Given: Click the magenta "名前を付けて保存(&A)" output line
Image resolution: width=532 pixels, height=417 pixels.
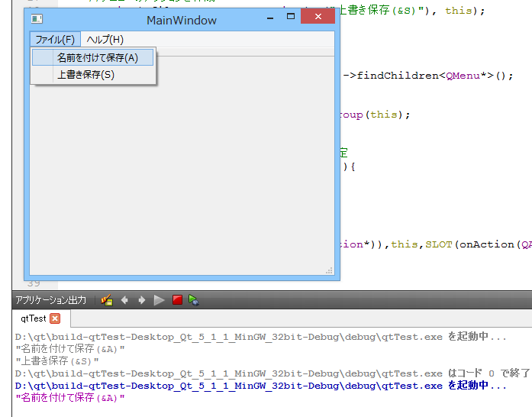Looking at the screenshot, I should coord(70,398).
